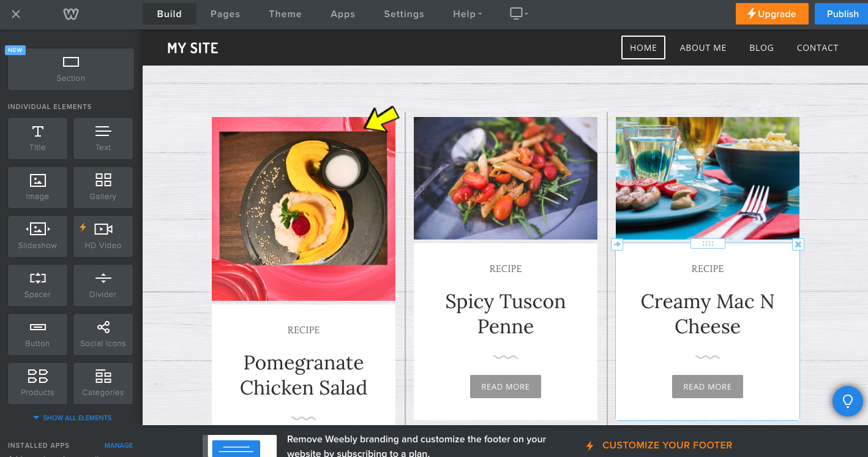Click Read More under Spicy Tuscon Penne

tap(506, 387)
